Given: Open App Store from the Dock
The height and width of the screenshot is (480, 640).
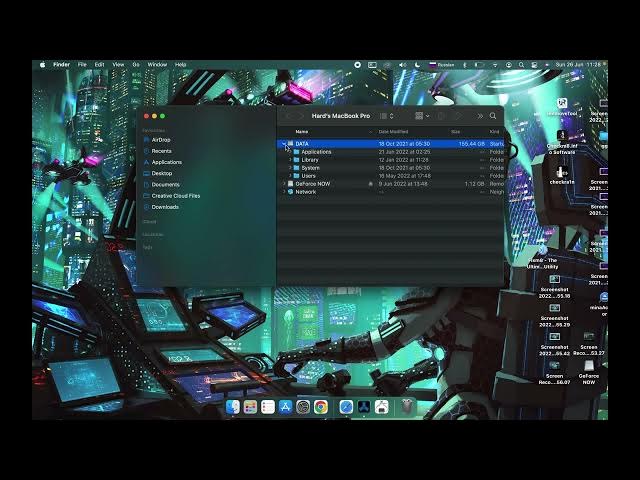Looking at the screenshot, I should [x=285, y=407].
